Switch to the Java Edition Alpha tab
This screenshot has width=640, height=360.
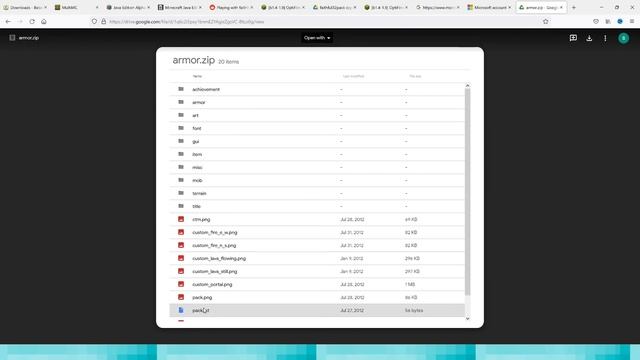(128, 7)
